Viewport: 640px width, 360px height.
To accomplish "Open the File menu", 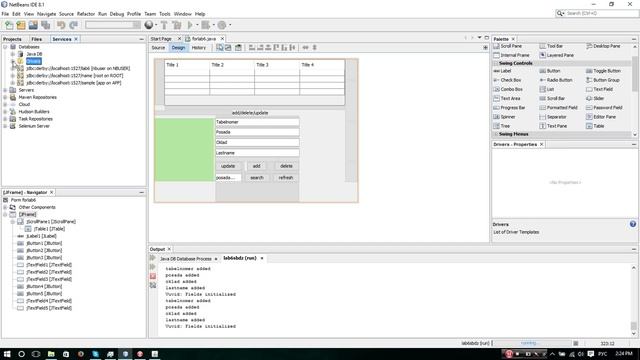I will (x=5, y=14).
